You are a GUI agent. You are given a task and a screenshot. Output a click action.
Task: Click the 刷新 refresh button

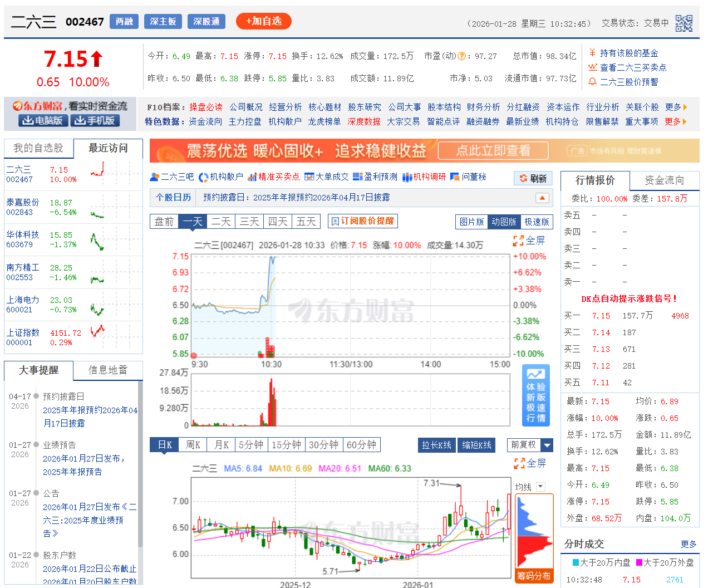point(533,178)
